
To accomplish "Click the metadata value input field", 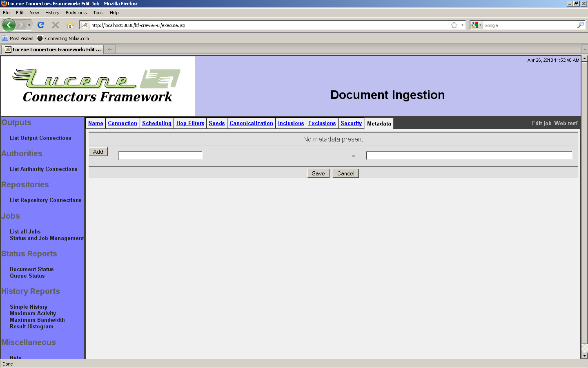I will (469, 156).
